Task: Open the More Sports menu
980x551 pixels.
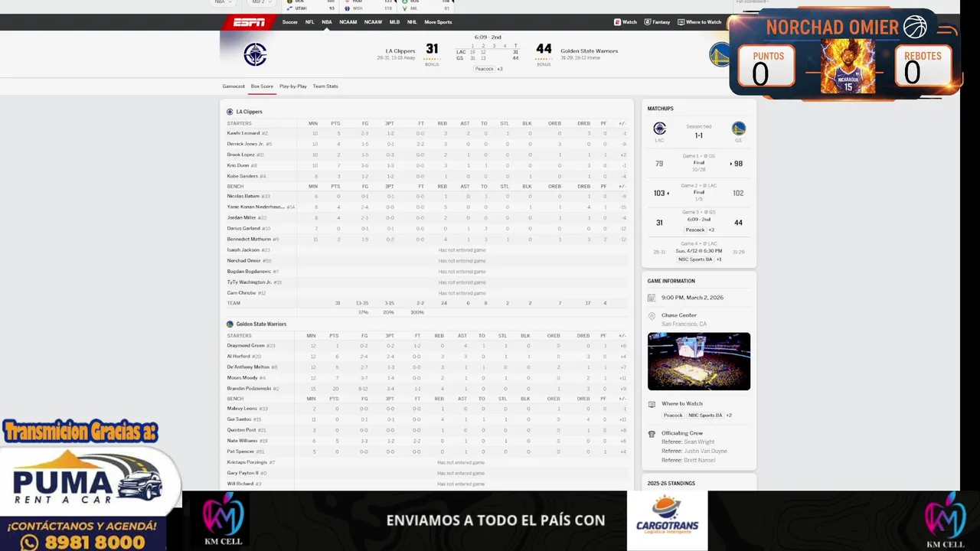Action: pos(438,22)
